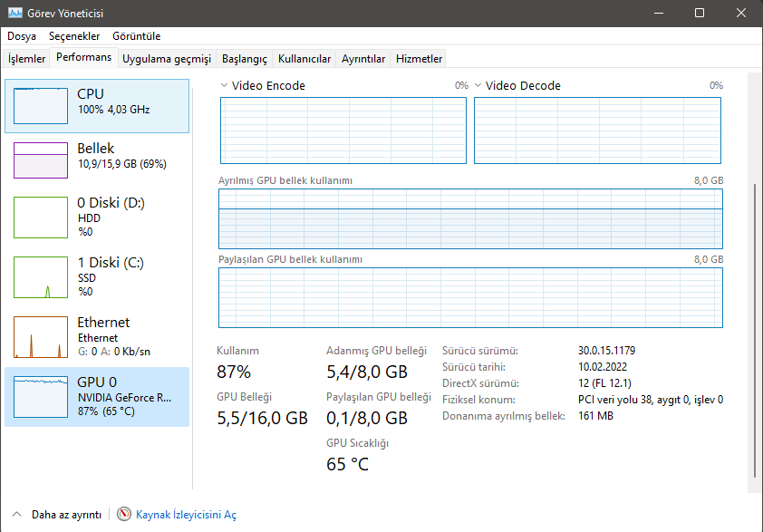Switch to the Başlangıç tab
763x532 pixels.
(x=245, y=59)
